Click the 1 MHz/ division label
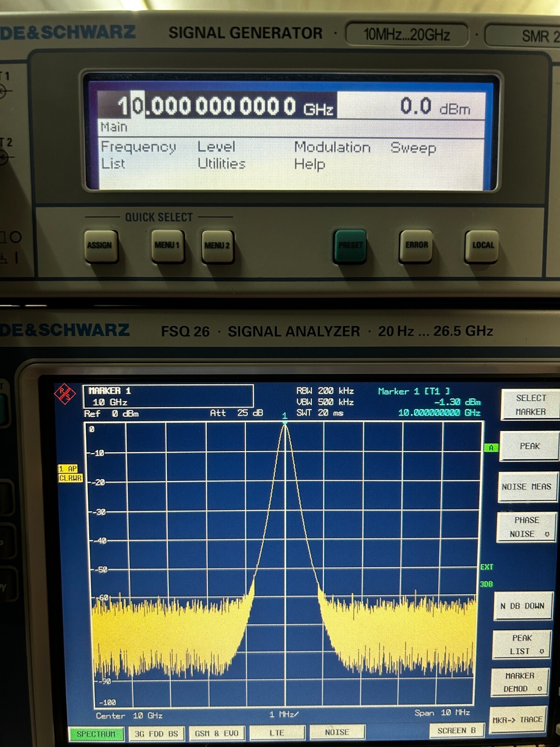 click(284, 714)
